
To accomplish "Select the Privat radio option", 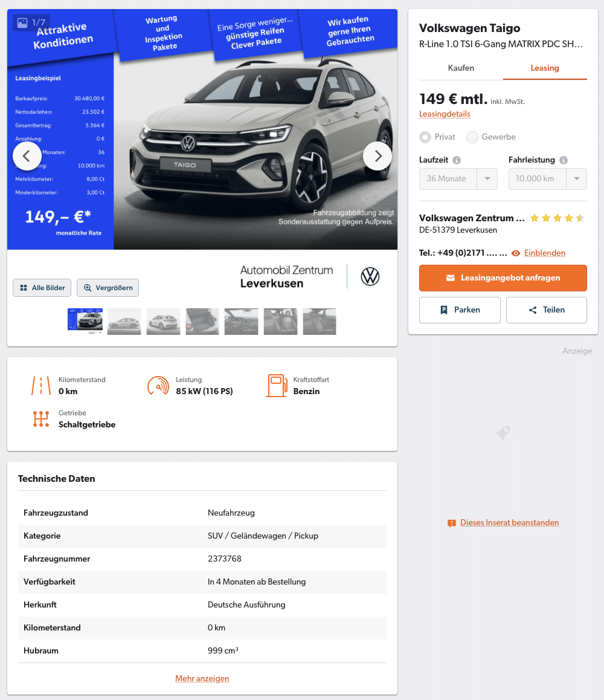I will coord(425,137).
